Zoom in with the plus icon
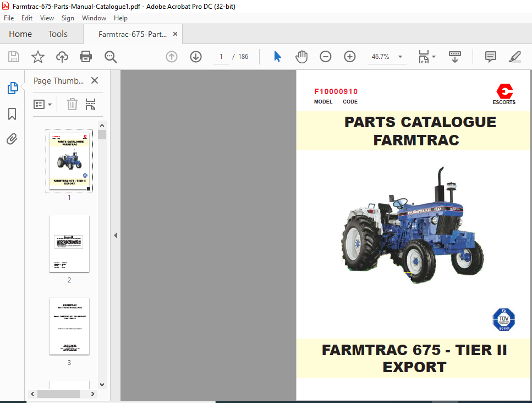This screenshot has width=532, height=403. pos(349,56)
